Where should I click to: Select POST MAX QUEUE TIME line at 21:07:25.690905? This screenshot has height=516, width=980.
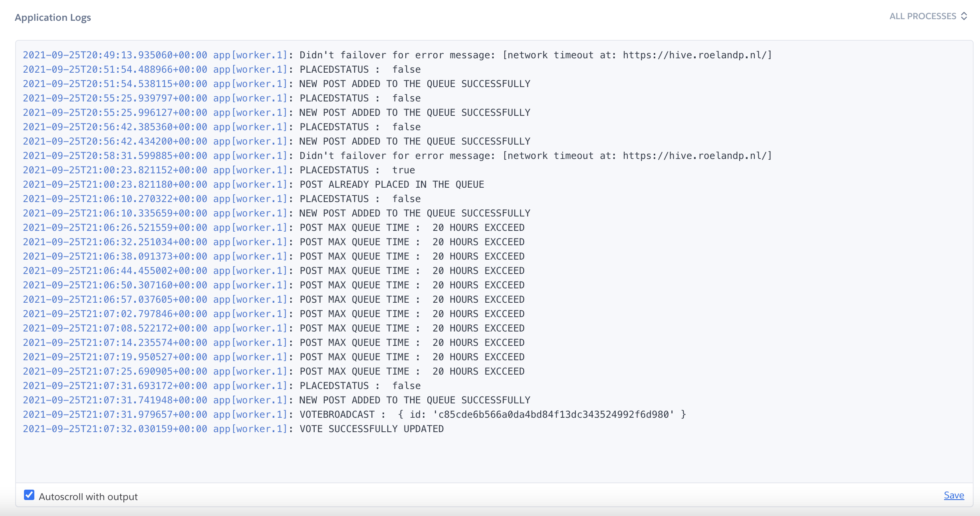click(x=274, y=371)
